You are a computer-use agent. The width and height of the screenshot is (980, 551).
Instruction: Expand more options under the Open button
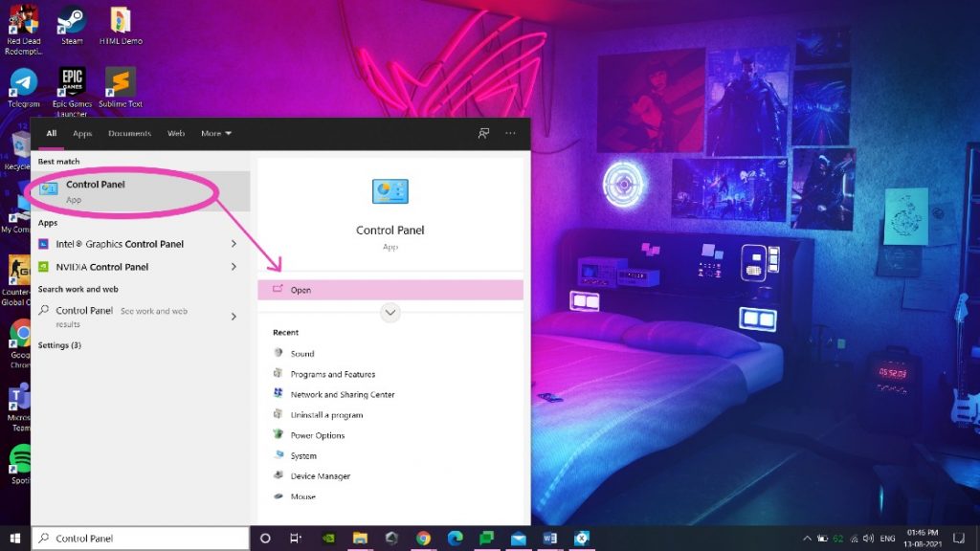pos(390,313)
